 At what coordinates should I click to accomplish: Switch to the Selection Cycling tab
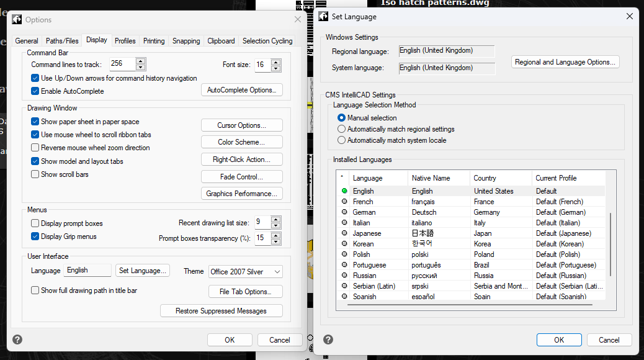click(x=267, y=41)
